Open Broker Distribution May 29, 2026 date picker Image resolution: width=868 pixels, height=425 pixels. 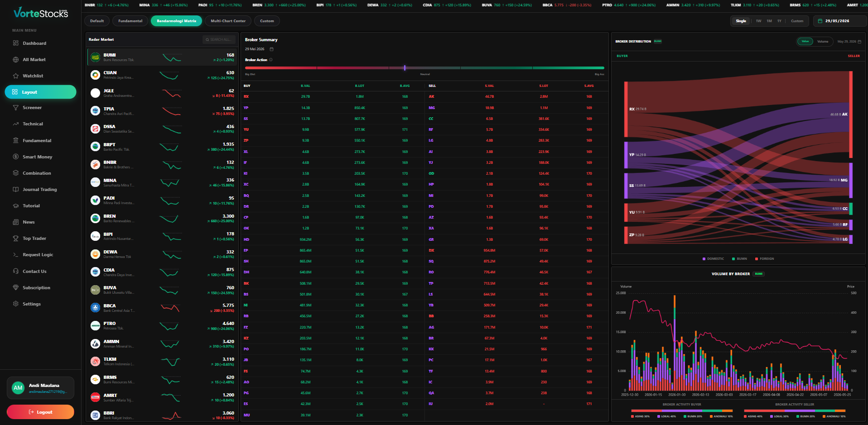[849, 41]
